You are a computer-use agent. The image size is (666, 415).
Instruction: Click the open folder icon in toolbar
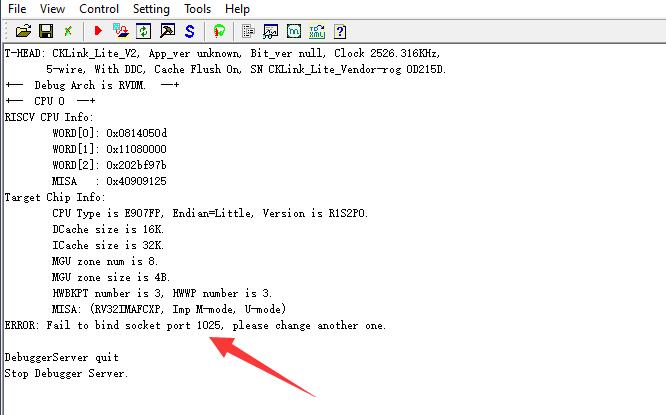(x=23, y=31)
